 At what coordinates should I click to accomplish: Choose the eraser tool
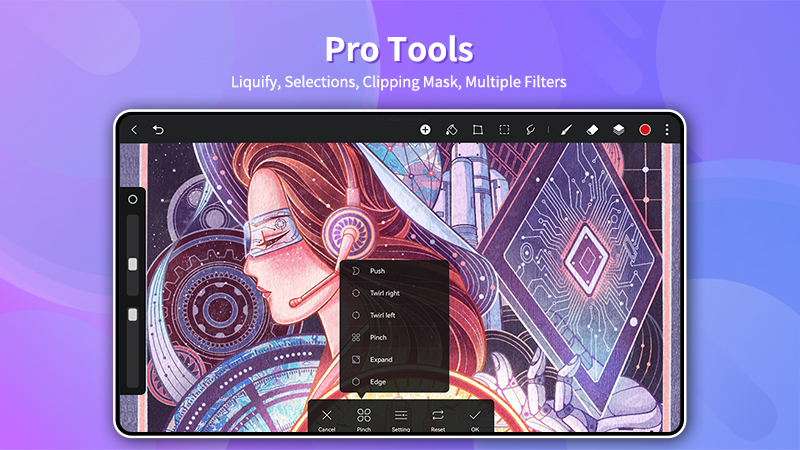tap(592, 130)
